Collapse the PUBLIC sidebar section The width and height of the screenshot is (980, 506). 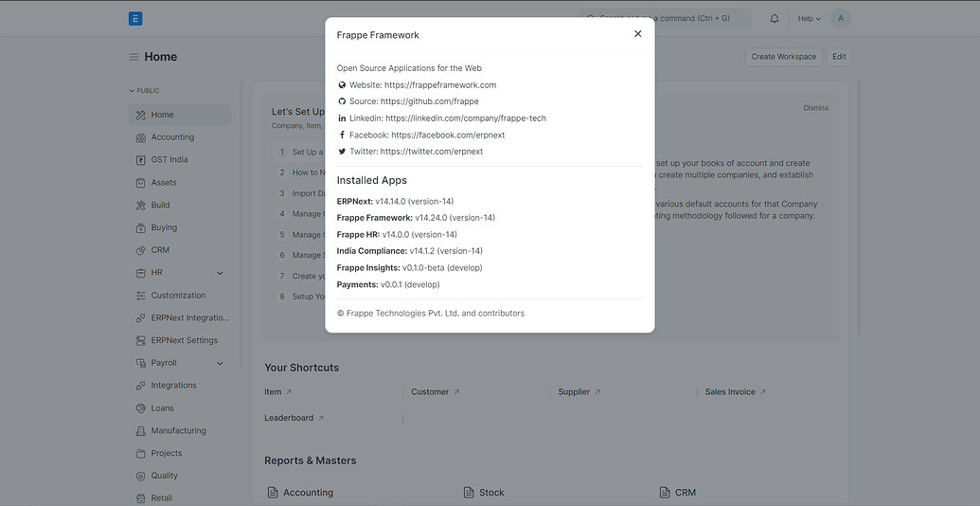(x=144, y=91)
